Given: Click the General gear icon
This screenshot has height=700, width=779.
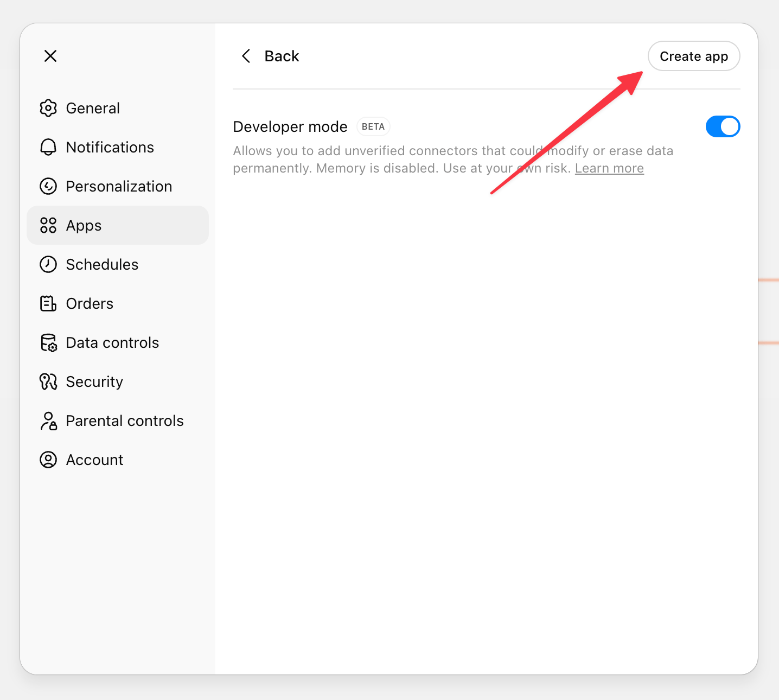Looking at the screenshot, I should [48, 108].
